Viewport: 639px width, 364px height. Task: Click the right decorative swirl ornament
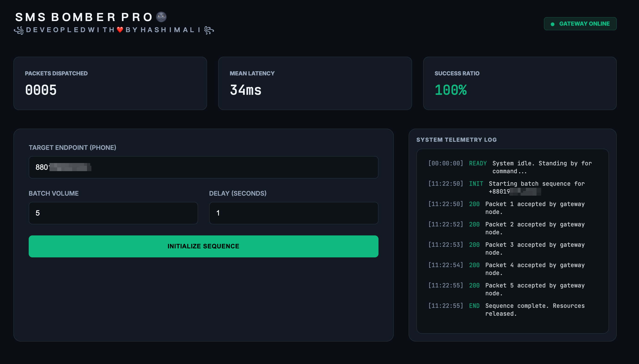coord(209,30)
